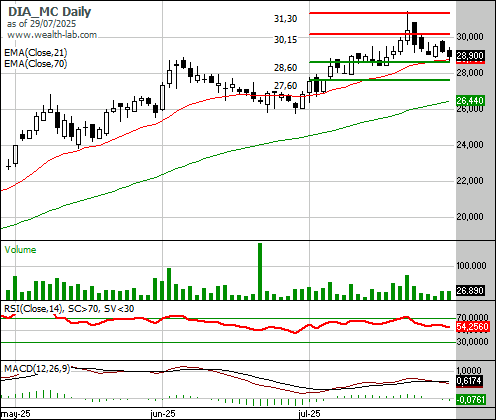496x420 pixels.
Task: Click the 0,6174 MACD value tag
Action: (x=469, y=381)
